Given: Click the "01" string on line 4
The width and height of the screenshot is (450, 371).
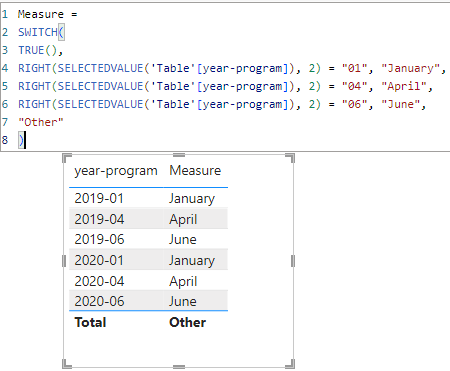Looking at the screenshot, I should [355, 68].
